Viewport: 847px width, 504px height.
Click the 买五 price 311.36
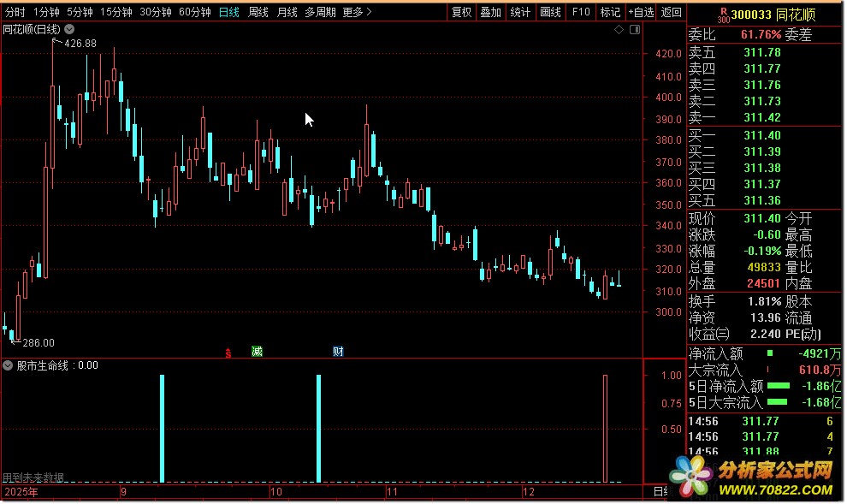click(x=762, y=200)
